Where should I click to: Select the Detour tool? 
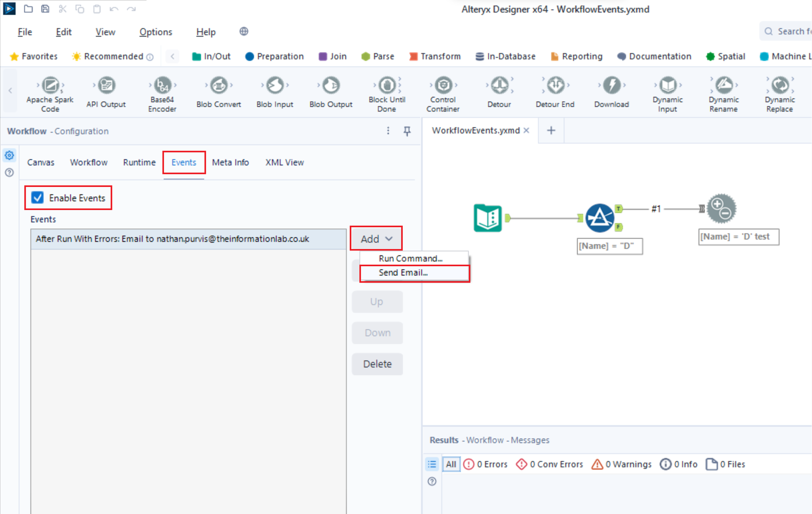(499, 86)
